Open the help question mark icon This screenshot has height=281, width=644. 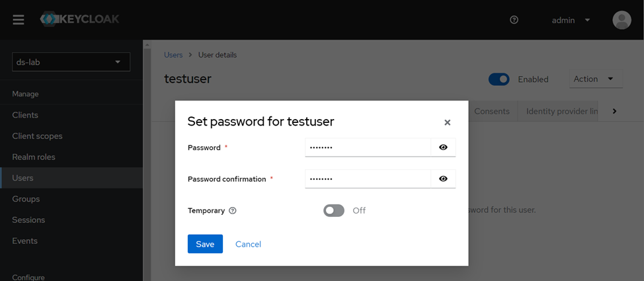(514, 20)
